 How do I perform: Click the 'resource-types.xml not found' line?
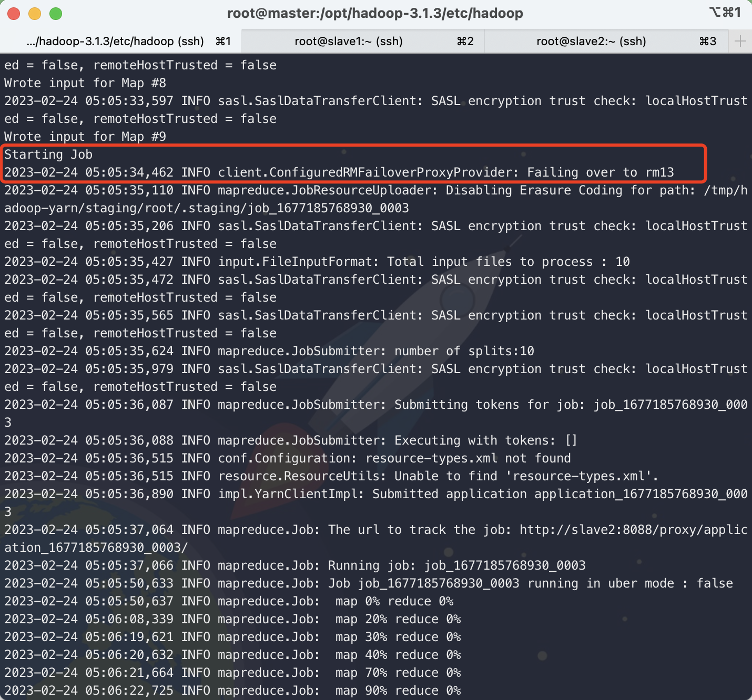point(288,458)
